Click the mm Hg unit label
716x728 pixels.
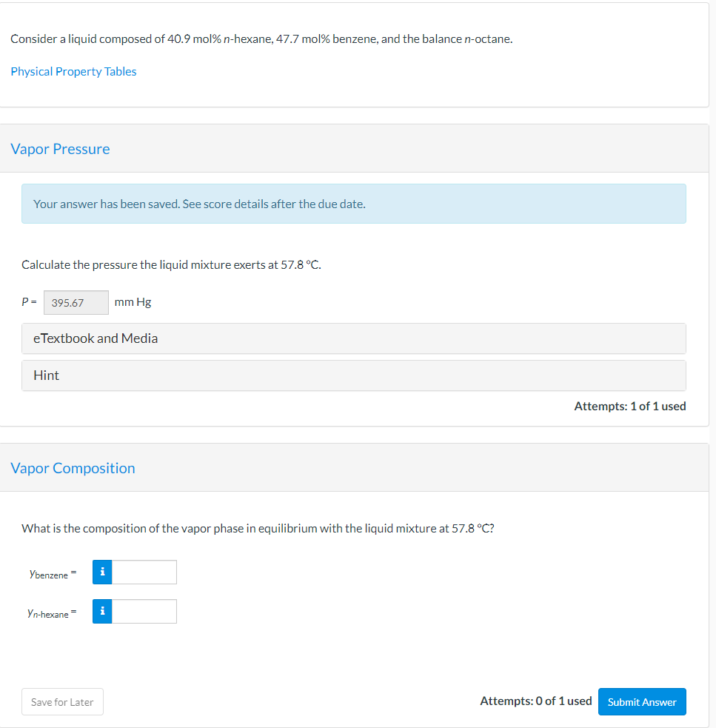[133, 302]
